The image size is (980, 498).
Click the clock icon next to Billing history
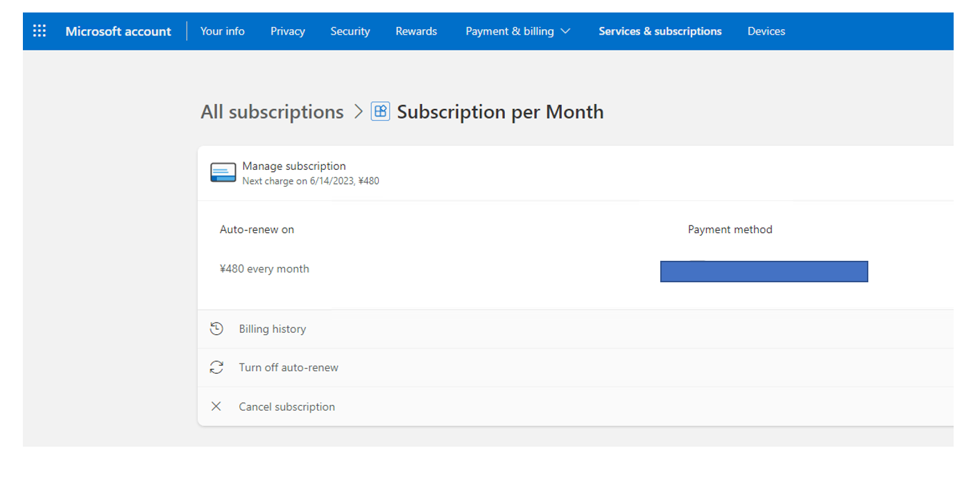coord(216,329)
